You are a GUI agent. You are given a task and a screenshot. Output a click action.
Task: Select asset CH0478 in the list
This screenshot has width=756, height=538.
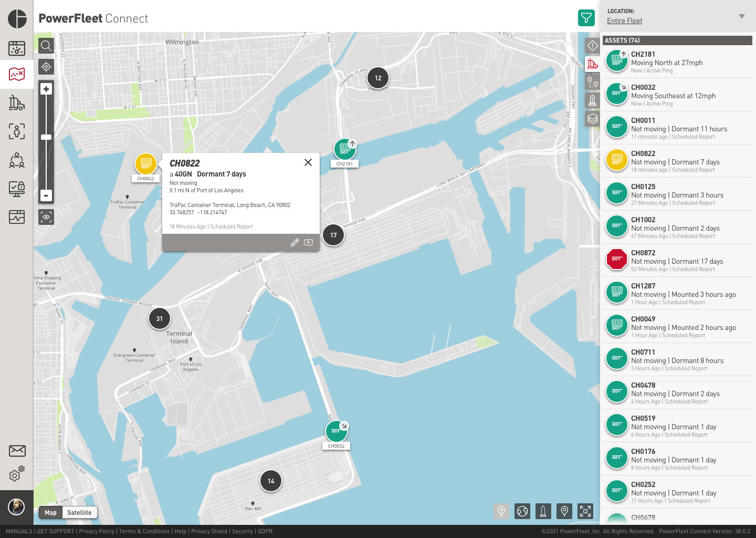click(677, 393)
